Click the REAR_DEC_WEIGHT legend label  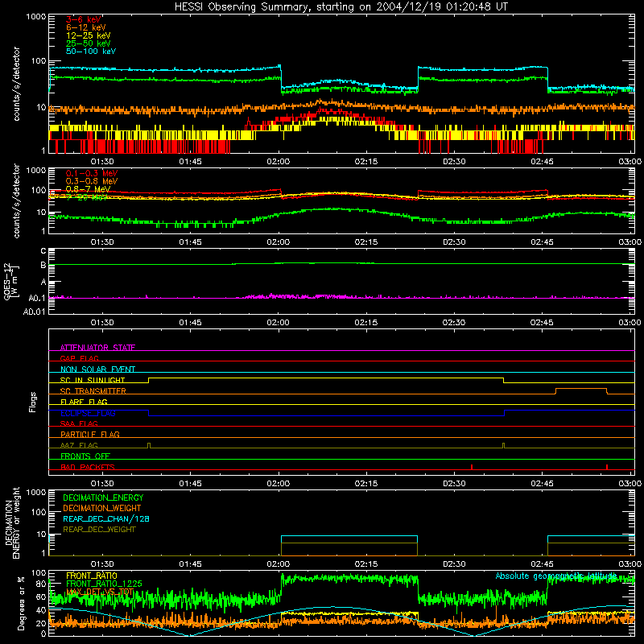(x=99, y=530)
